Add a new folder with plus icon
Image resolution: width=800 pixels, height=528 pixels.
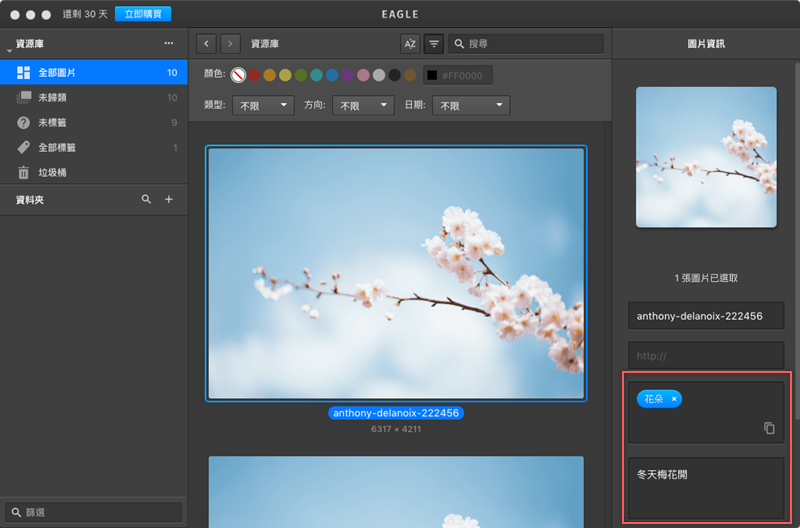coord(169,200)
